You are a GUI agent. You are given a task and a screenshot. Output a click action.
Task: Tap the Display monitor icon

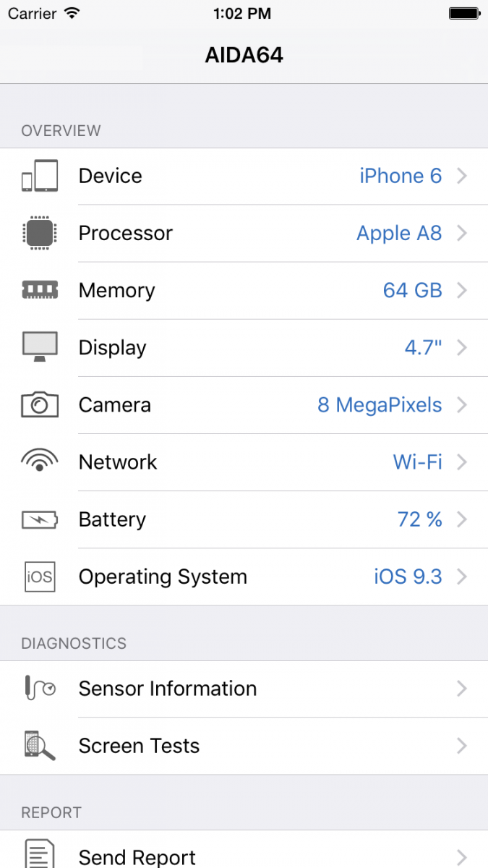39,346
